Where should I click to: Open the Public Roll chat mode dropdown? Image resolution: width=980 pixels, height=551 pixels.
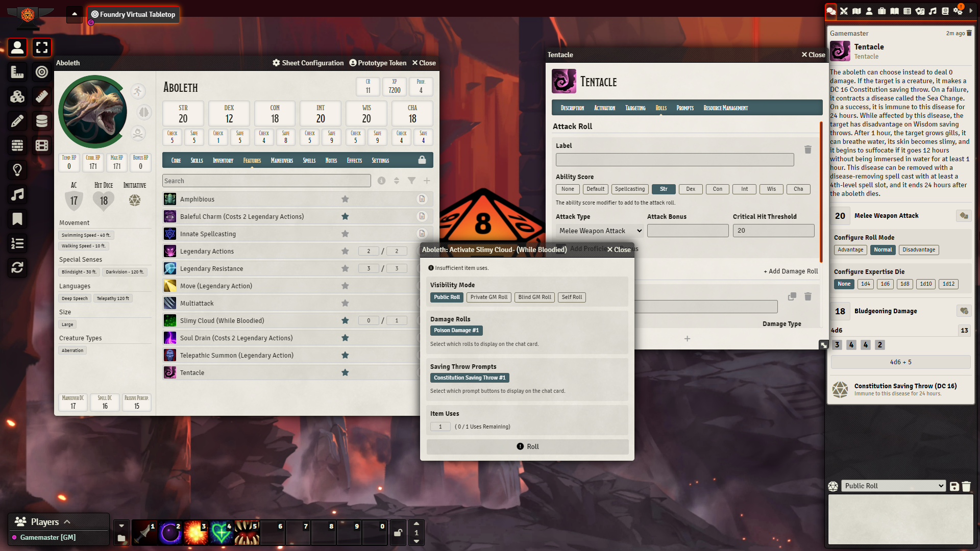[893, 486]
